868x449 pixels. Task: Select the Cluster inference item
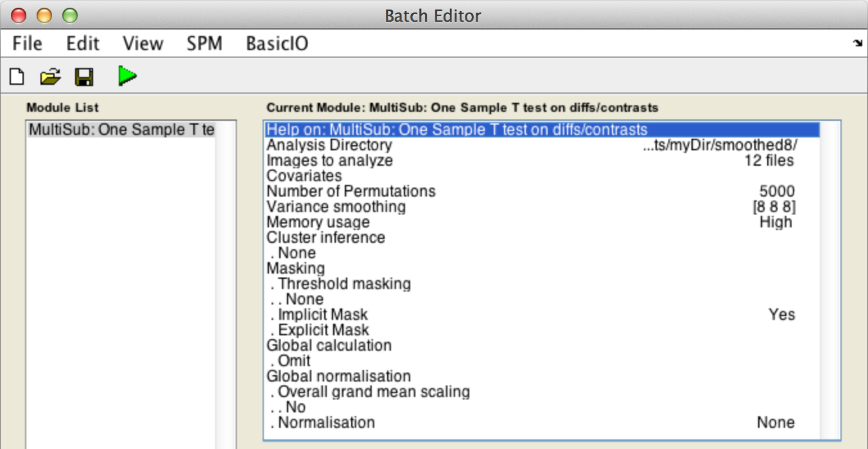click(542, 238)
